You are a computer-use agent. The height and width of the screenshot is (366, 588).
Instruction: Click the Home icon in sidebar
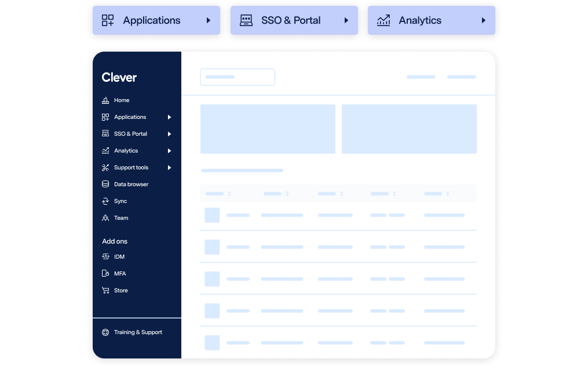click(105, 100)
